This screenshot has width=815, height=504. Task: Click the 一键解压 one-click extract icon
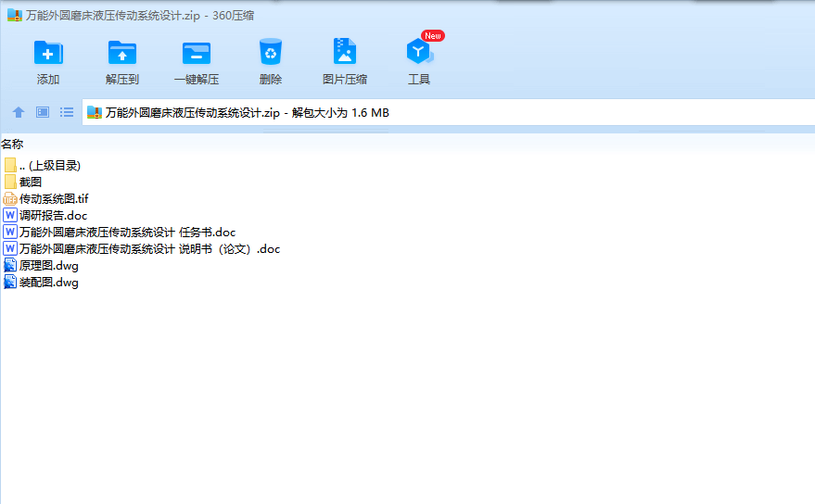click(x=197, y=53)
